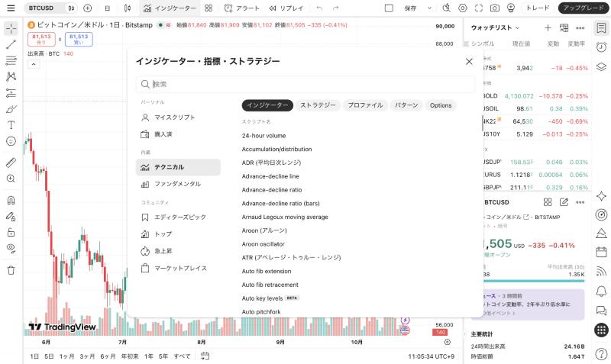
Task: Select the インジケーター tab
Action: (267, 105)
